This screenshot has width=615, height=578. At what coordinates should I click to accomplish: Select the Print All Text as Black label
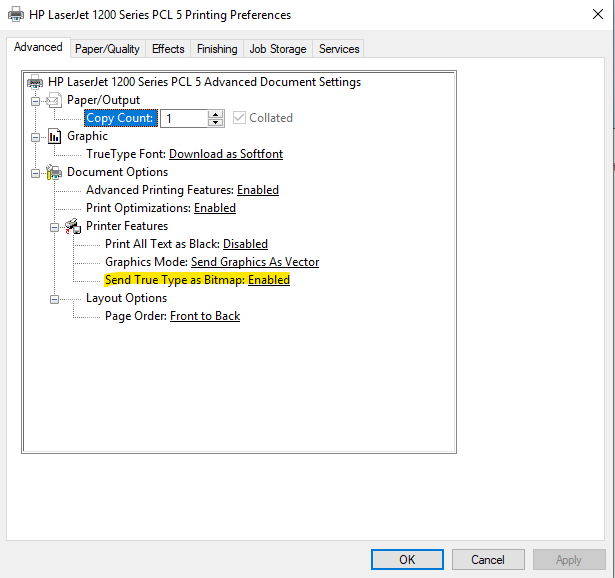pos(162,244)
